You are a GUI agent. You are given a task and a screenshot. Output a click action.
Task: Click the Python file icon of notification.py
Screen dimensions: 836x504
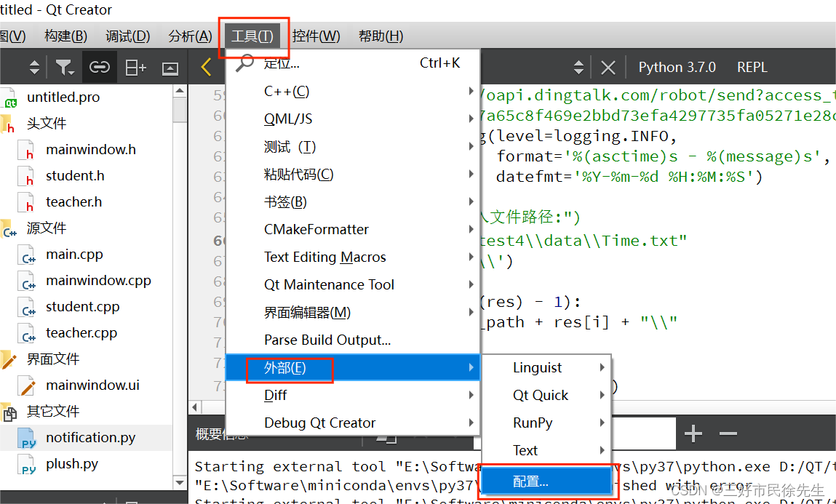pyautogui.click(x=27, y=439)
